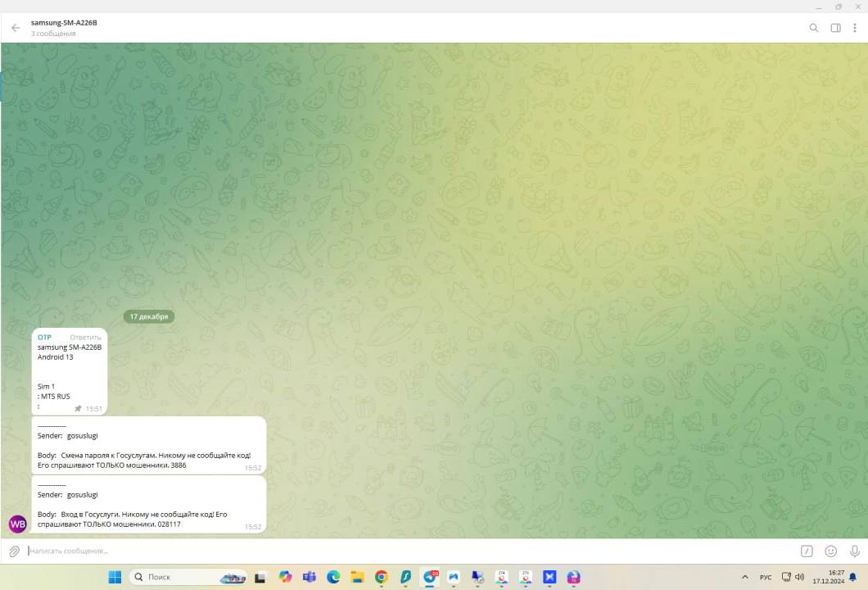Open the emoji picker

831,551
